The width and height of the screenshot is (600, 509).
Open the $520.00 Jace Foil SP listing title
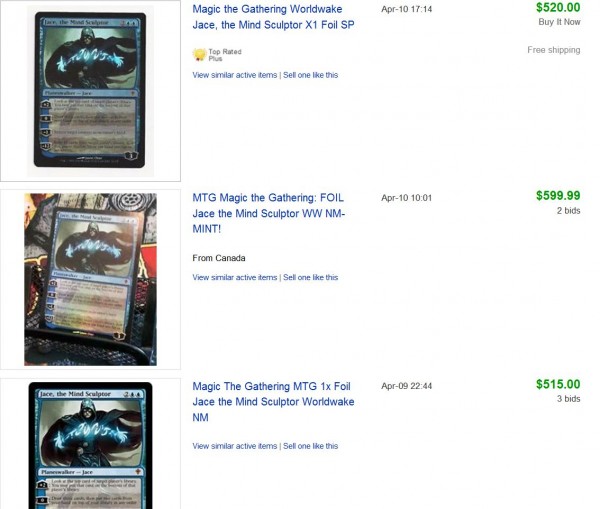tap(273, 17)
